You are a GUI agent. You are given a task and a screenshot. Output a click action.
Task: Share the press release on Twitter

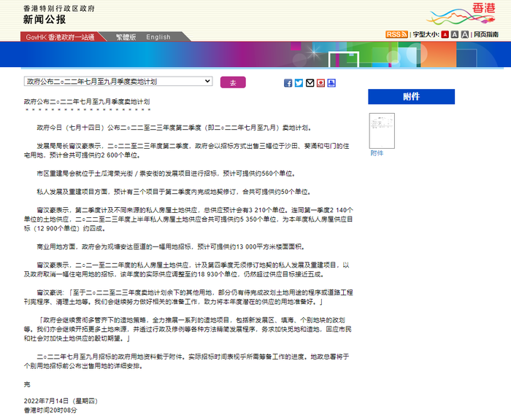pos(299,83)
